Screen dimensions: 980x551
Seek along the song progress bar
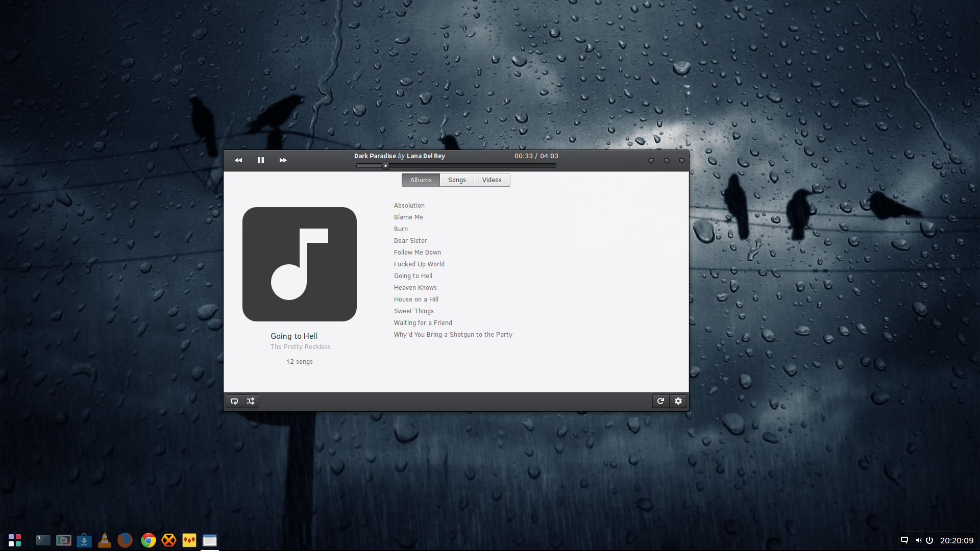click(x=456, y=165)
